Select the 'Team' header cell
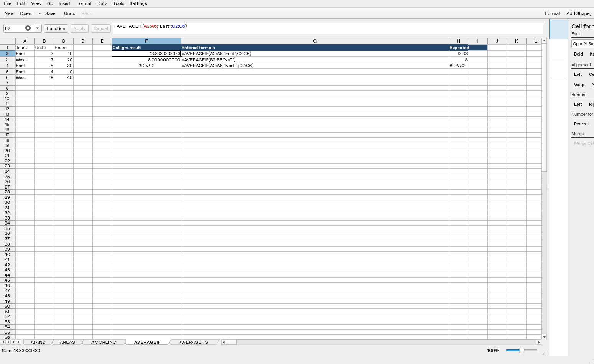The height and width of the screenshot is (364, 594). pyautogui.click(x=25, y=48)
